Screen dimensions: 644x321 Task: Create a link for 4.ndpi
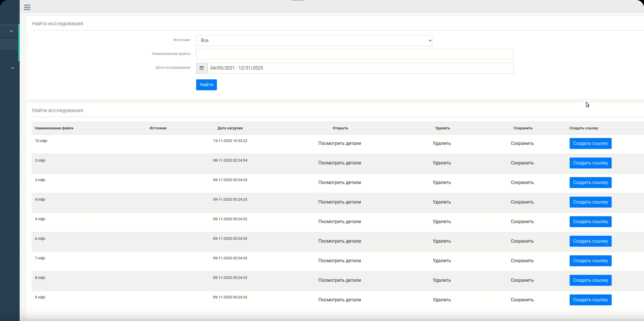[x=591, y=202]
